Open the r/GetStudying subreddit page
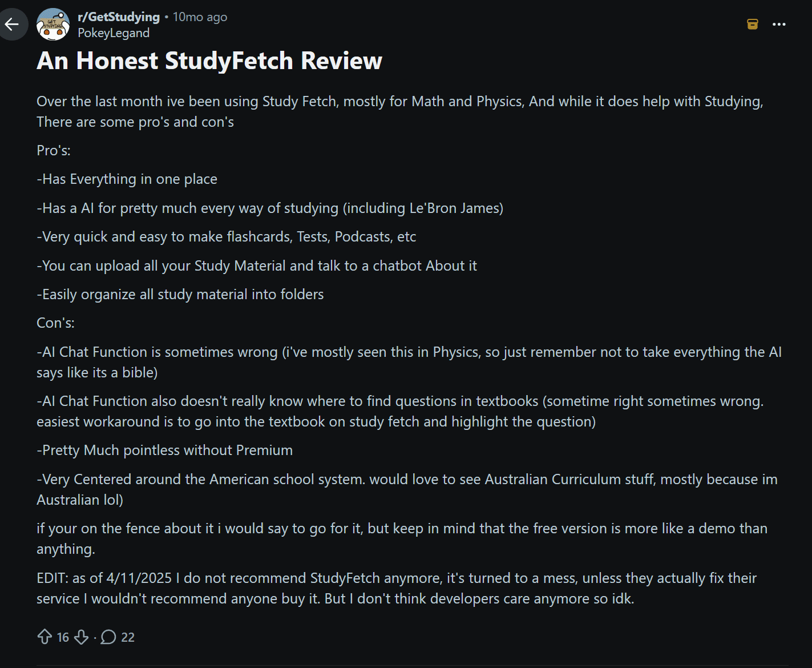 tap(118, 17)
